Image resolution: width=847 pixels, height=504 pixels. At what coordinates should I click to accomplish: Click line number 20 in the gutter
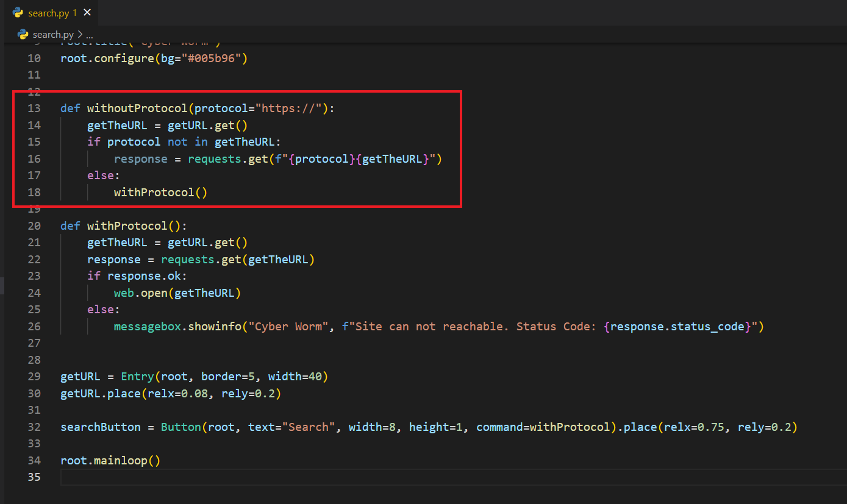(34, 226)
